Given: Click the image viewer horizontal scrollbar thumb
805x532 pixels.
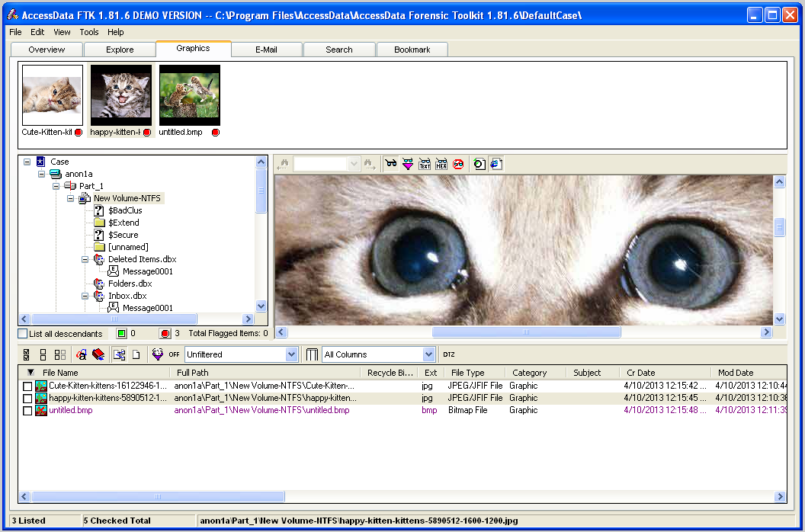Looking at the screenshot, I should (526, 332).
